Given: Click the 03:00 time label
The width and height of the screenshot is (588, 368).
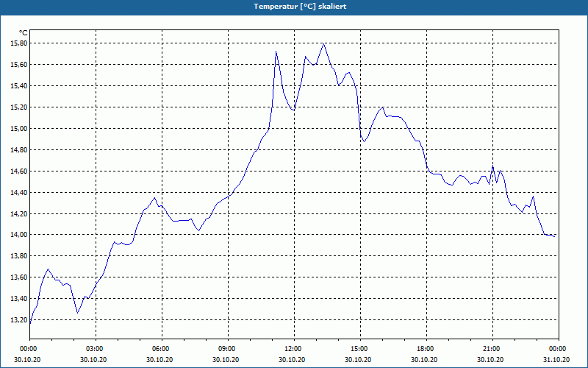Looking at the screenshot, I should click(96, 349).
